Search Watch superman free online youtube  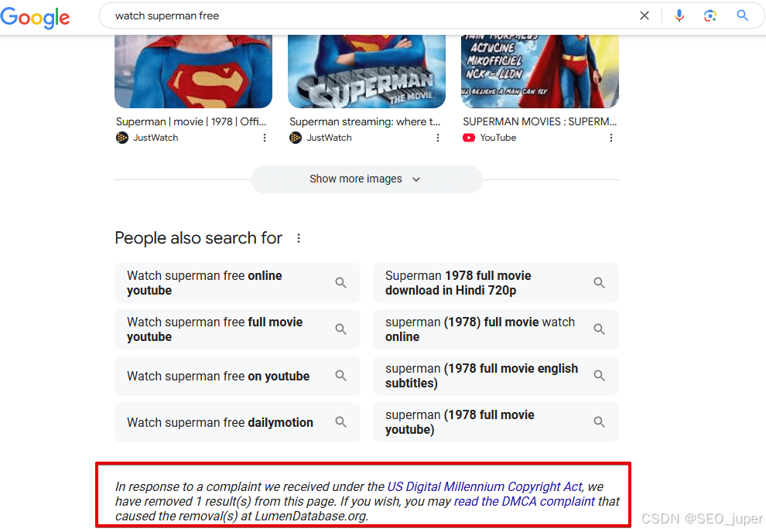click(238, 283)
